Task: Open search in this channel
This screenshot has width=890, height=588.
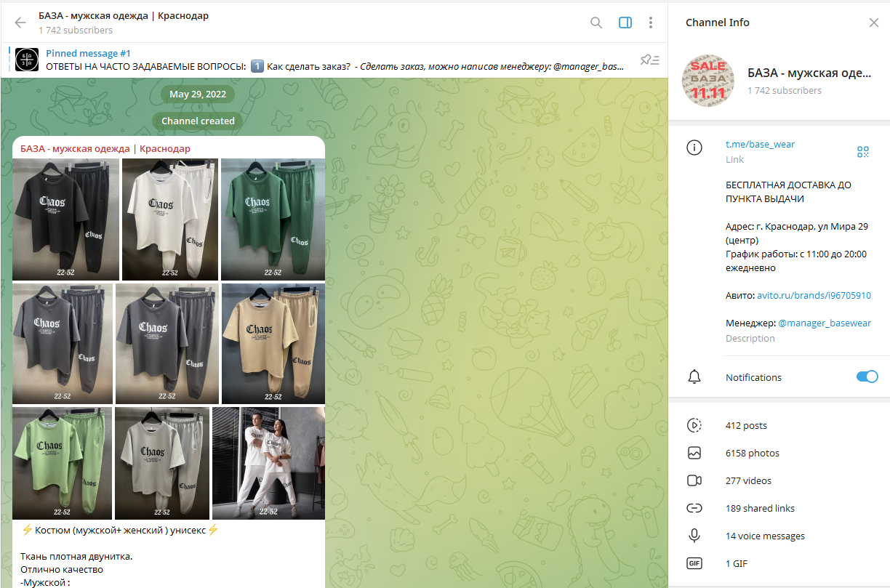Action: [596, 23]
